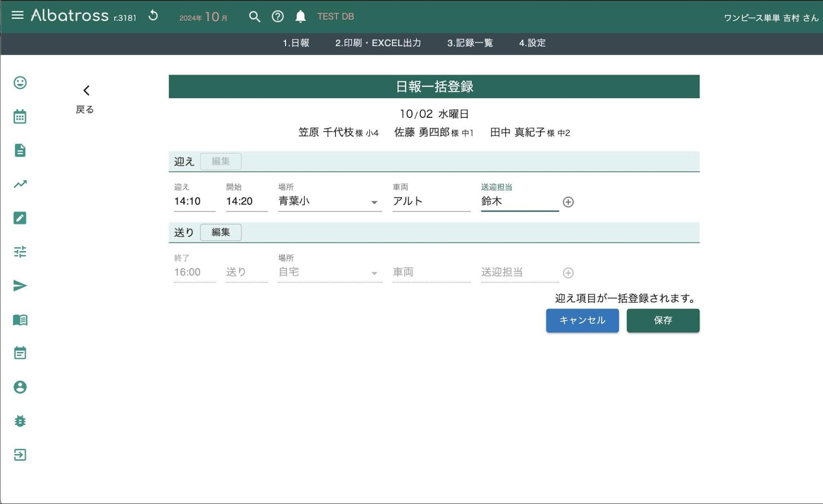
Task: Add staff with plus icon beside 鈴木
Action: point(568,202)
